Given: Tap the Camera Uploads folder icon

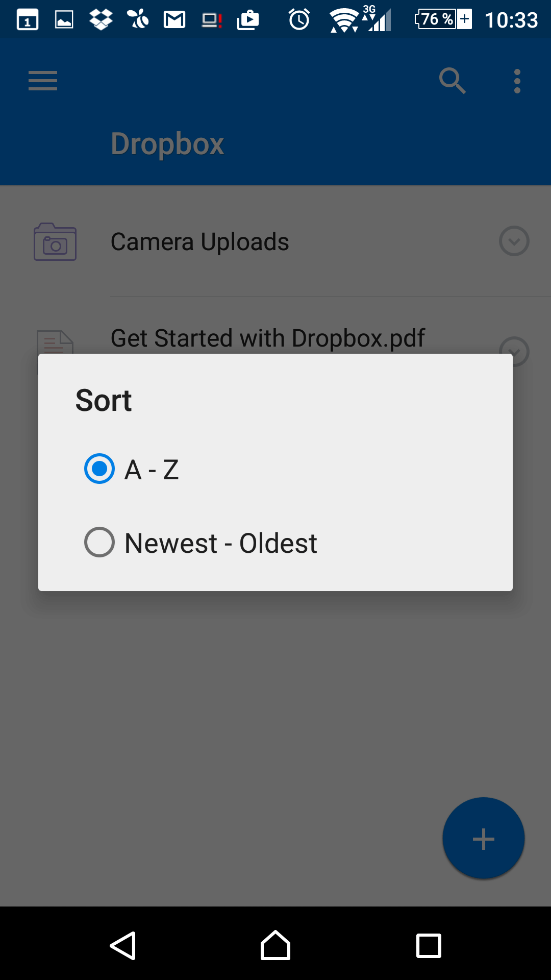Looking at the screenshot, I should click(55, 242).
